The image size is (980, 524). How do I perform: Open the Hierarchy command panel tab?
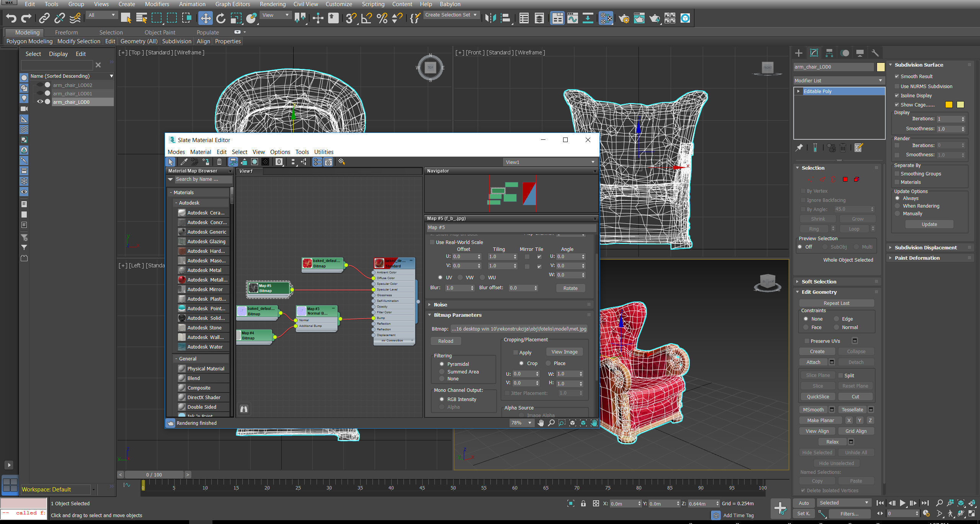830,53
